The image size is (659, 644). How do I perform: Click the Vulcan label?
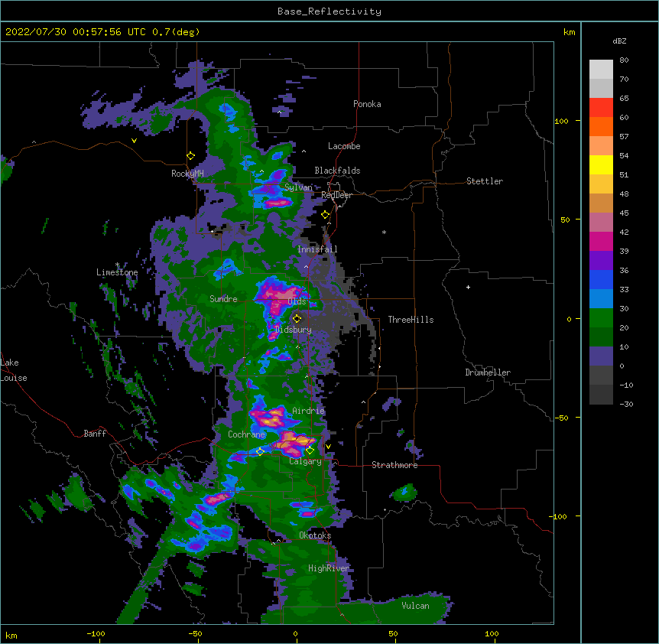coord(415,606)
